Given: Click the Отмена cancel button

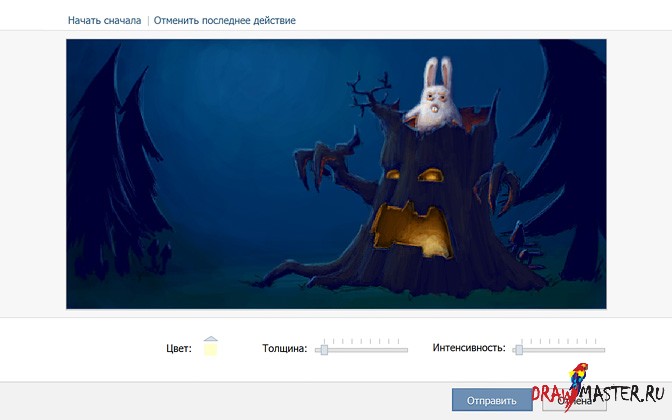Looking at the screenshot, I should (x=574, y=401).
